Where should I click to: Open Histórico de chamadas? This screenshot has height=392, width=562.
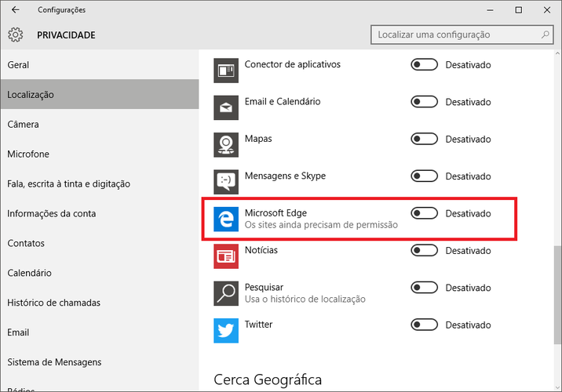coord(100,303)
